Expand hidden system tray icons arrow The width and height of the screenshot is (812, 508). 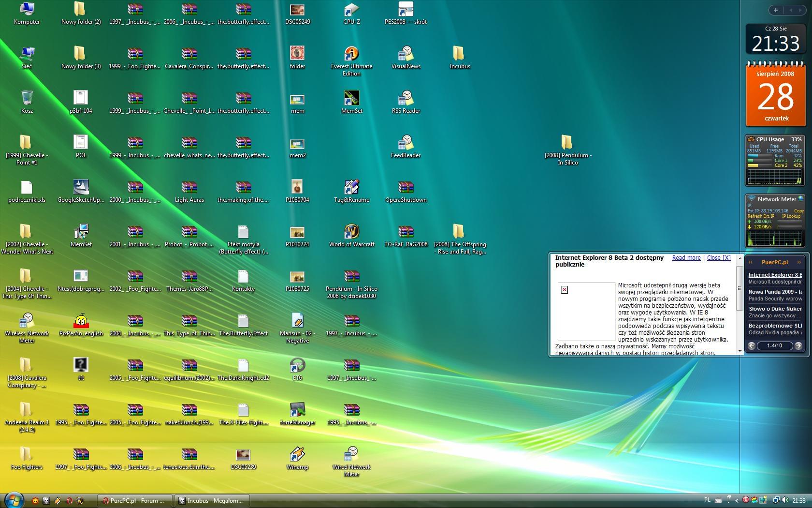click(737, 501)
